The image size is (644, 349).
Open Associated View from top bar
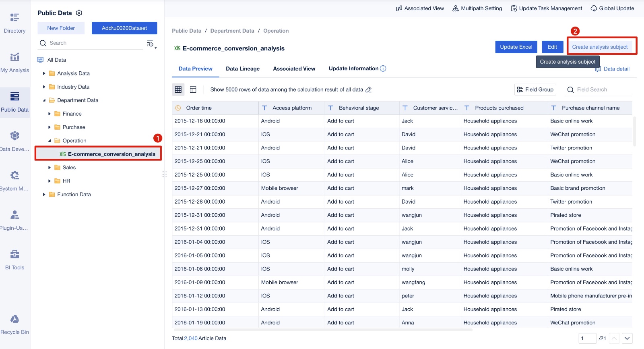pyautogui.click(x=420, y=8)
